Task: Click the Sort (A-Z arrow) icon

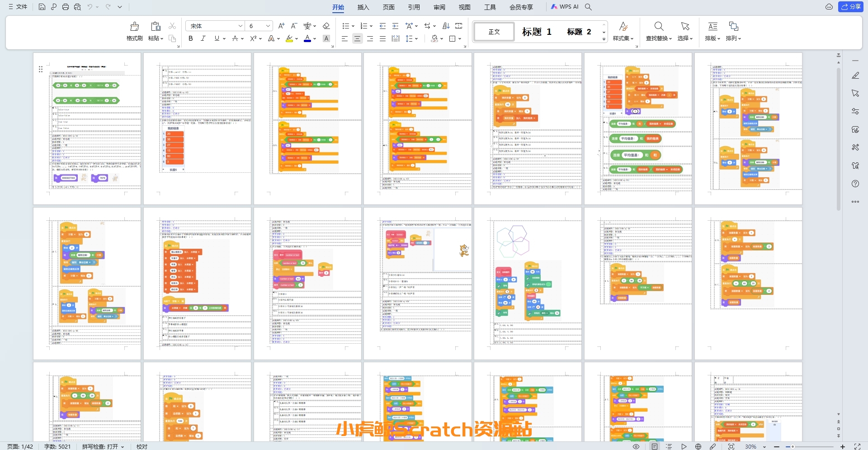Action: pyautogui.click(x=446, y=26)
